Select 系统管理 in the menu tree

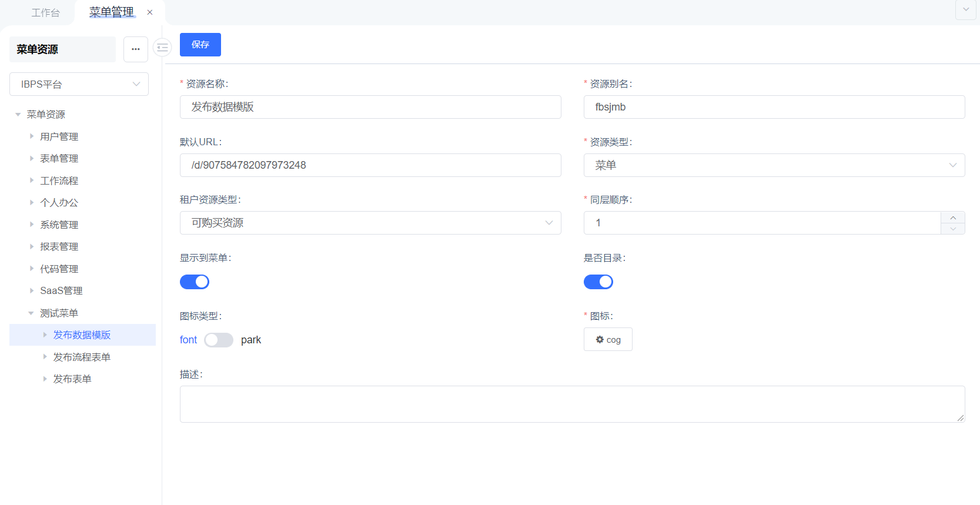59,225
